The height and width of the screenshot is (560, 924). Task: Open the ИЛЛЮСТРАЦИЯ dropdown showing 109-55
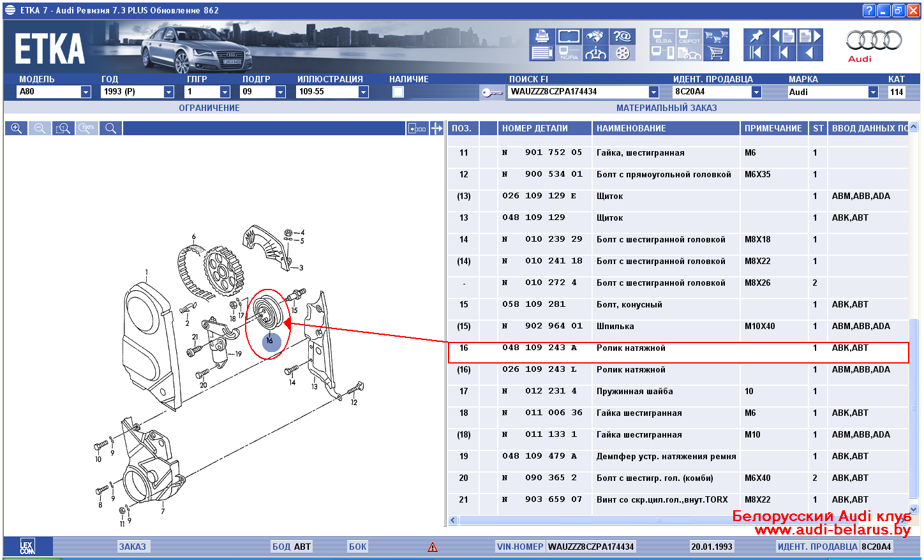pyautogui.click(x=363, y=92)
